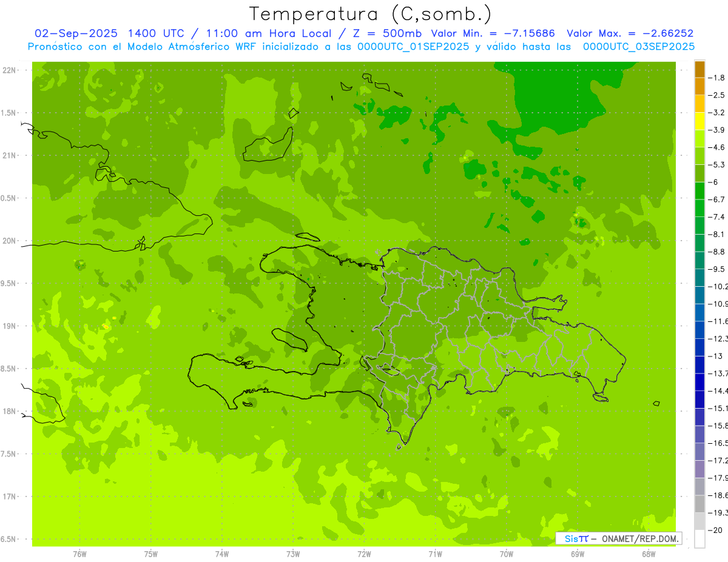Select the colorbar swatch between -5.3 and -6
Viewport: 728px width, 562px height.
coord(699,173)
